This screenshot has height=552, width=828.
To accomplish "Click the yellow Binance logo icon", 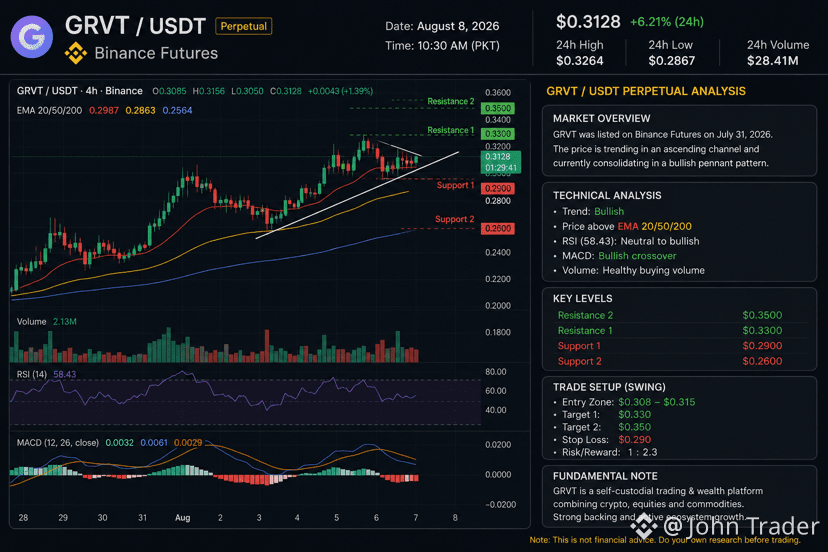I will [x=76, y=53].
